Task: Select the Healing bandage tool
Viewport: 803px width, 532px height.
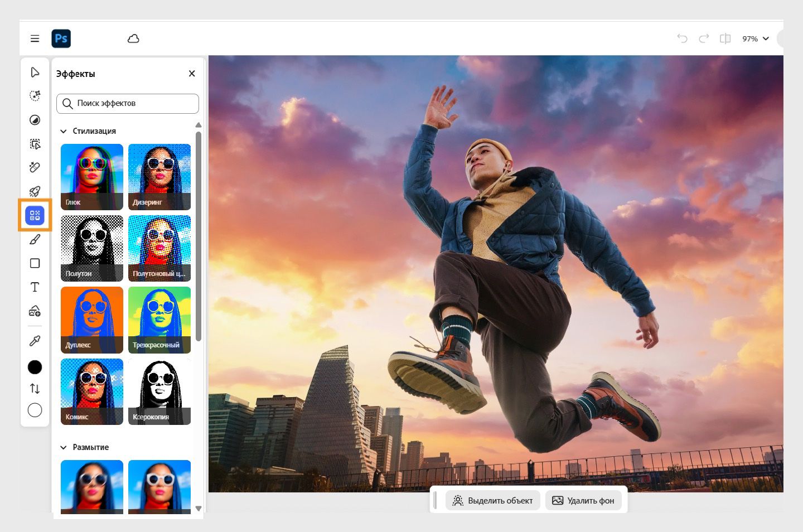Action: pyautogui.click(x=35, y=167)
